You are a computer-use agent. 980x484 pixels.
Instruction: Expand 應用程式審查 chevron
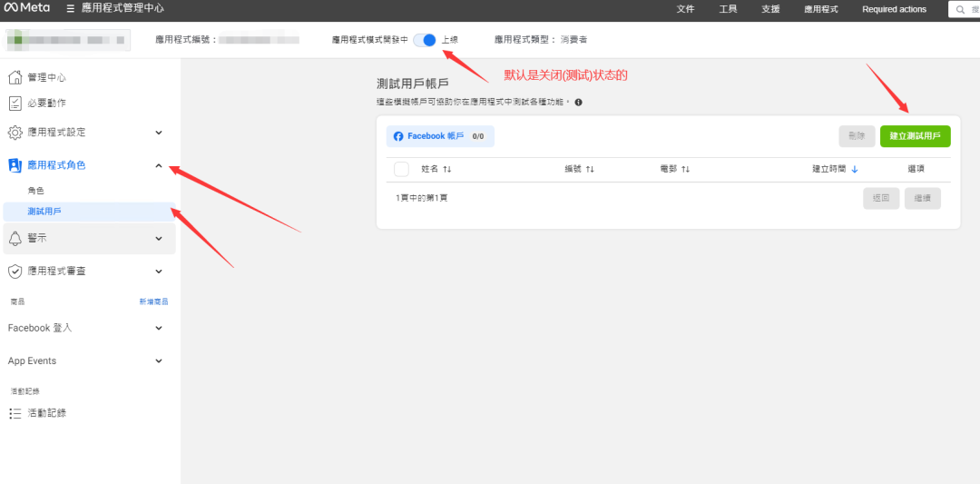pos(159,272)
